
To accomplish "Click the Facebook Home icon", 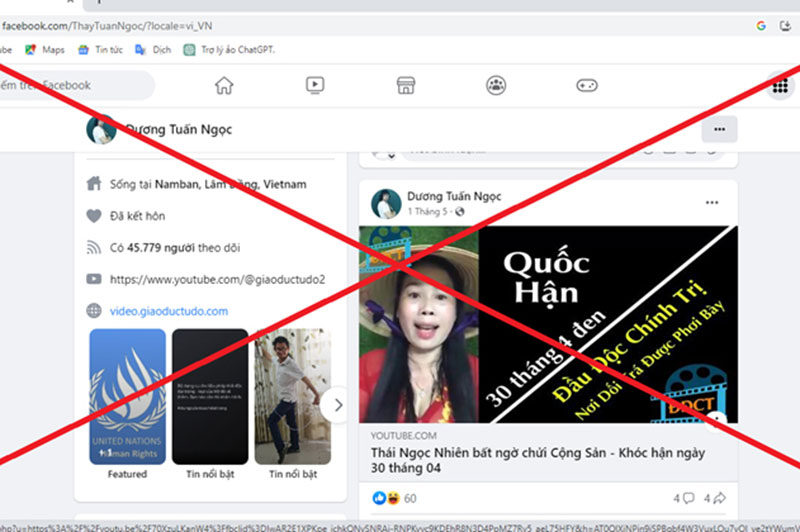I will pyautogui.click(x=224, y=86).
